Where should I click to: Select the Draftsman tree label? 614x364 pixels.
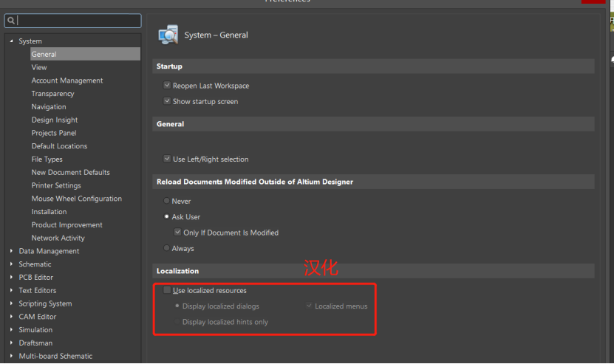(35, 343)
